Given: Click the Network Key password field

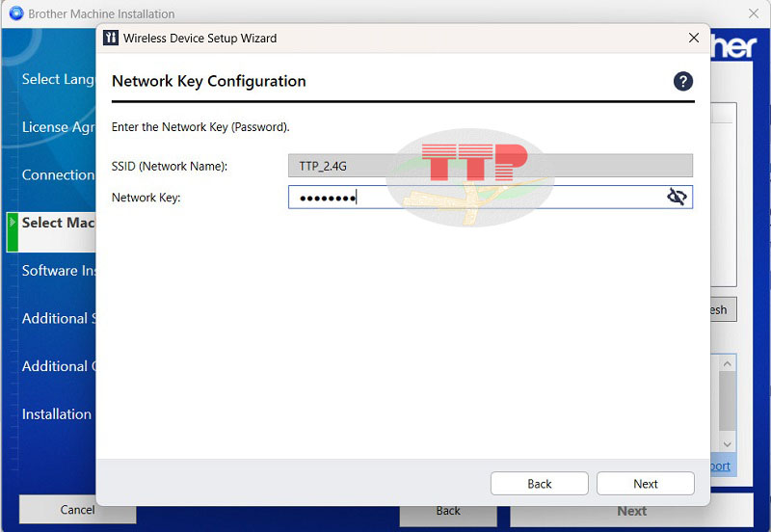Looking at the screenshot, I should pyautogui.click(x=491, y=198).
